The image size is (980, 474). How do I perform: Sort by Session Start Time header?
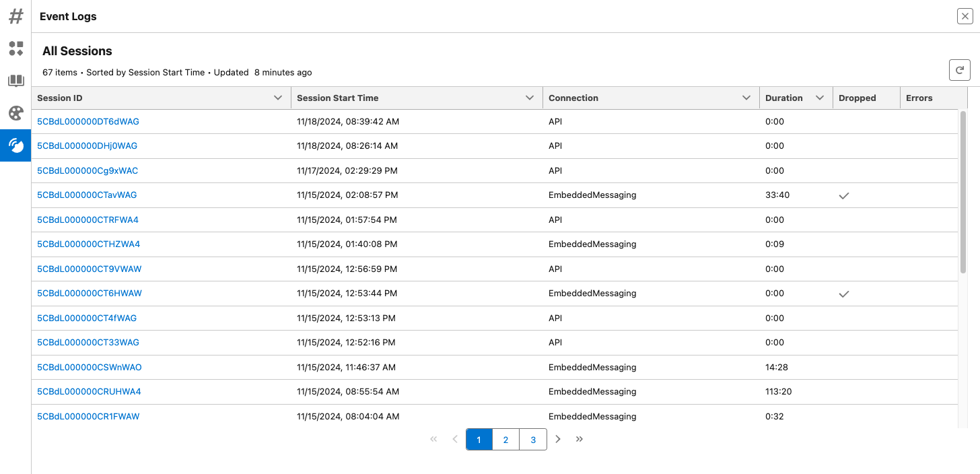pos(337,98)
